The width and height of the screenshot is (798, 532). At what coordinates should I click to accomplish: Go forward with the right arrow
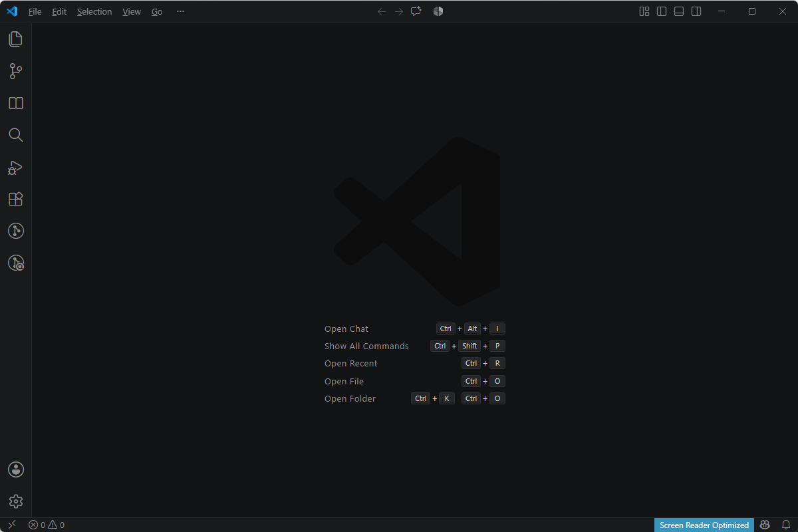(x=399, y=11)
